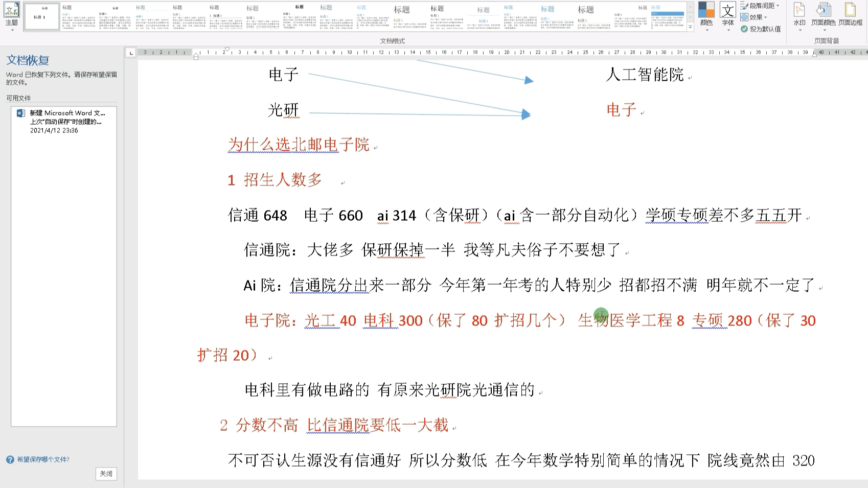Click the red text 电子院:光工 40
This screenshot has width=868, height=488.
300,320
